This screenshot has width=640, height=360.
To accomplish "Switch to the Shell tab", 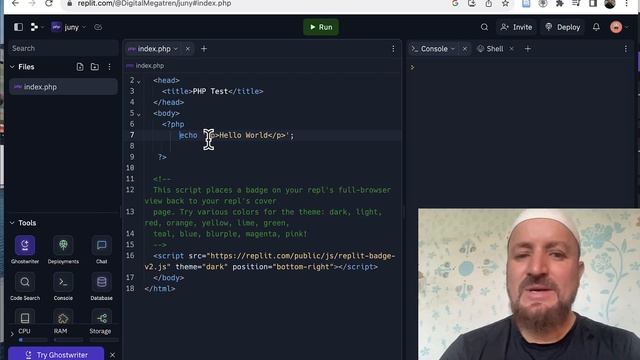I will [x=491, y=49].
